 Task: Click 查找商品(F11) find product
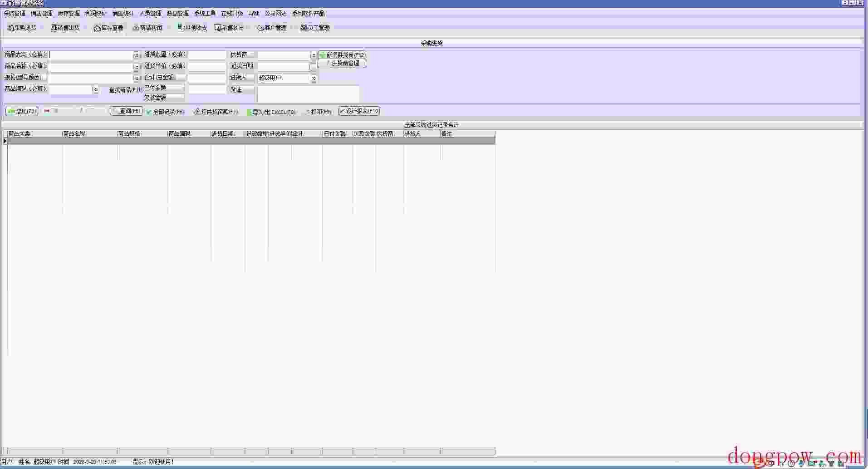pos(126,90)
